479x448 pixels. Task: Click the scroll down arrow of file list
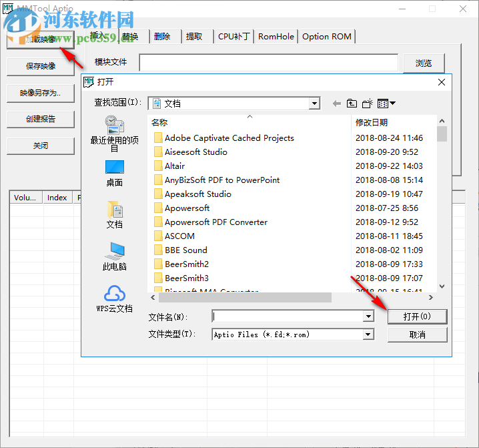click(442, 286)
